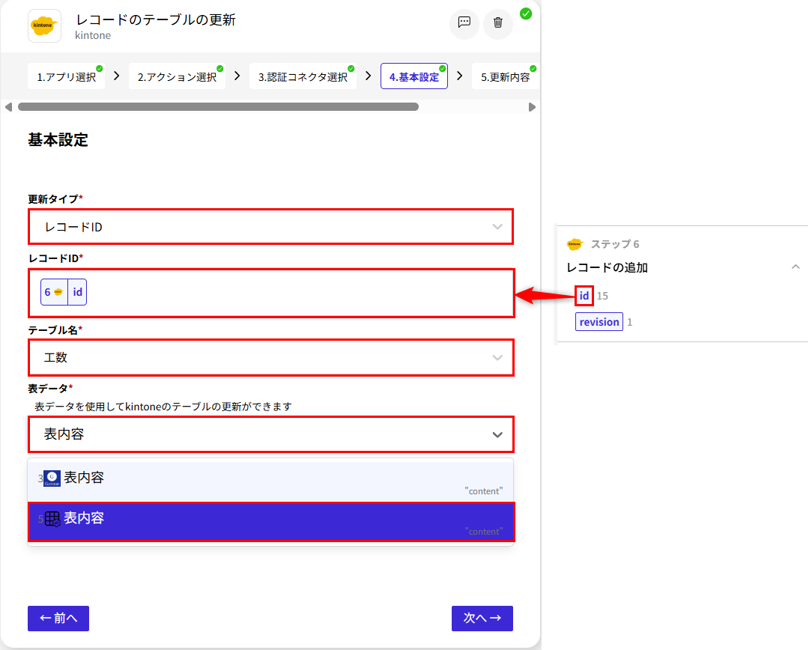Click the 次へ button to continue
Viewport: 812px width, 650px height.
click(x=482, y=619)
